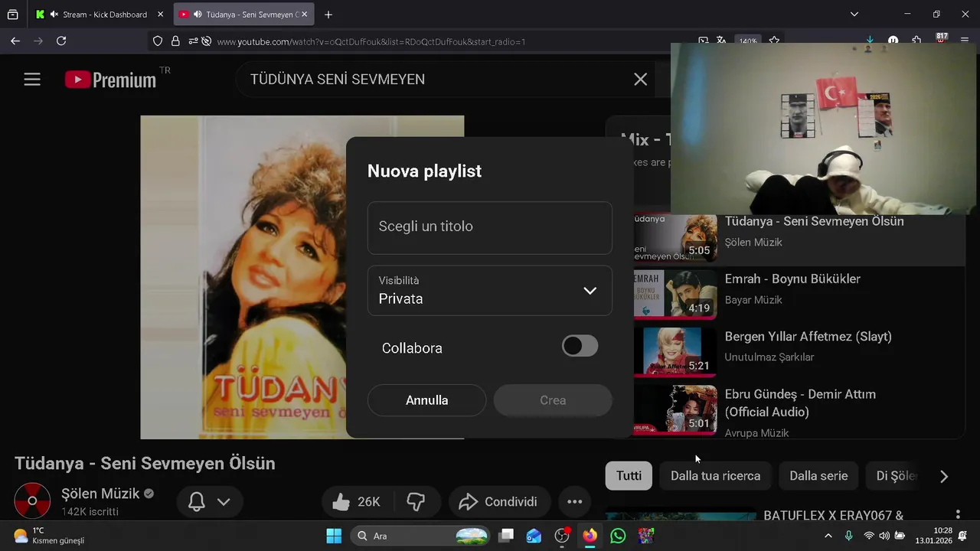Open Şölen Müzik channel avatar
Viewport: 980px width, 551px height.
pyautogui.click(x=32, y=501)
